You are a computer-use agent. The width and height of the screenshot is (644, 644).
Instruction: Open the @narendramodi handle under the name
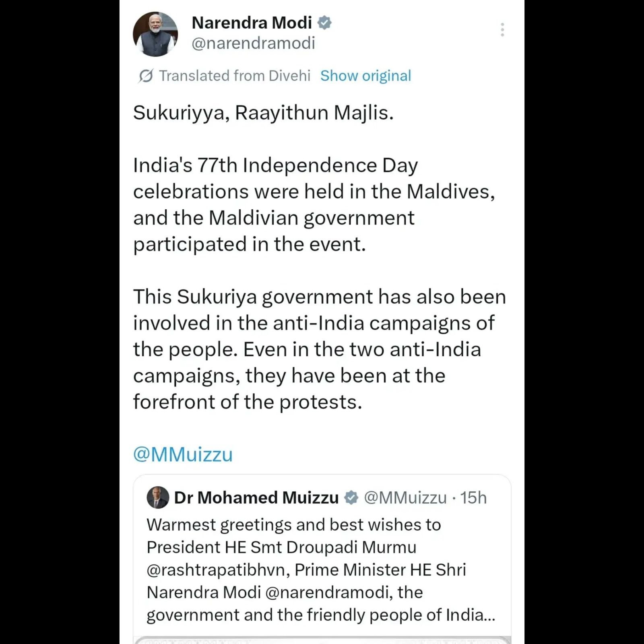coord(253,43)
